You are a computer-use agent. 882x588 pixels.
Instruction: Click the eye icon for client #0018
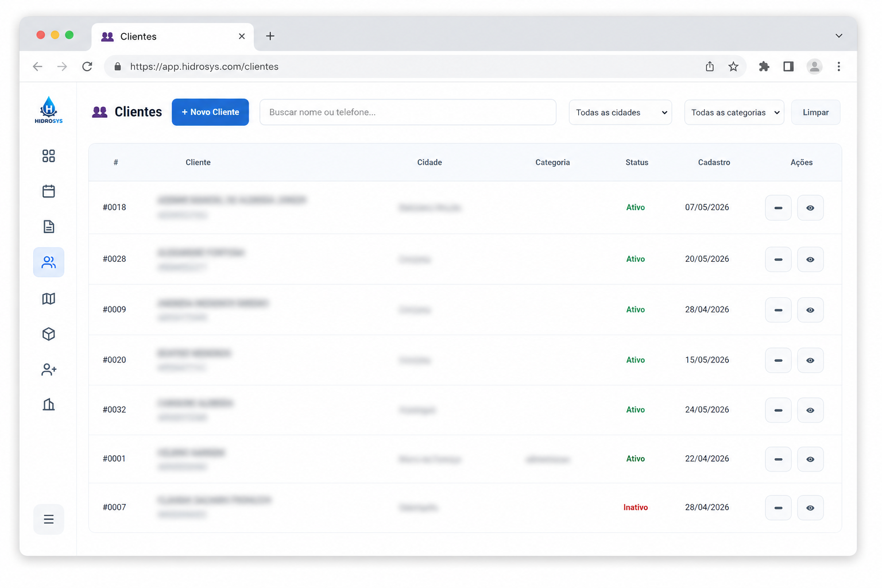pos(810,208)
